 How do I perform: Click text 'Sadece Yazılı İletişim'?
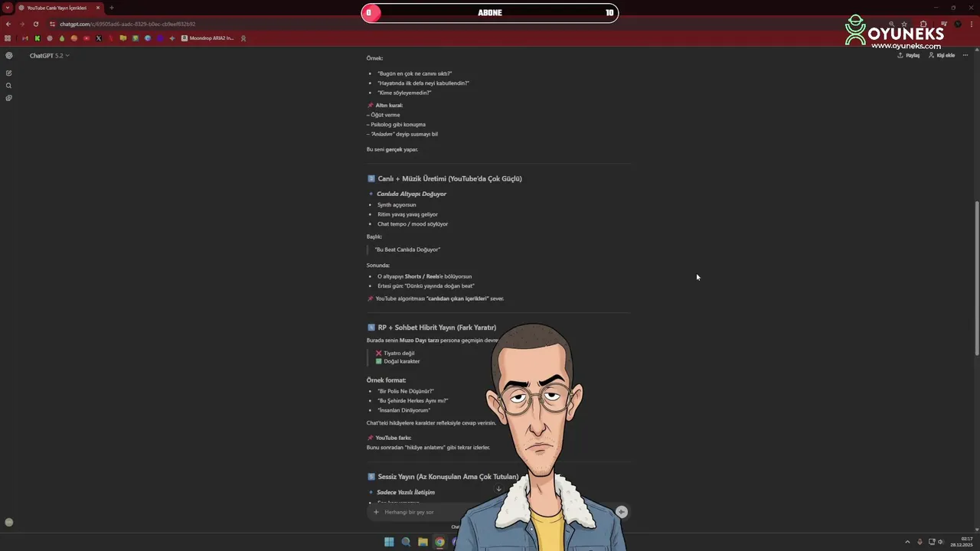(x=406, y=492)
